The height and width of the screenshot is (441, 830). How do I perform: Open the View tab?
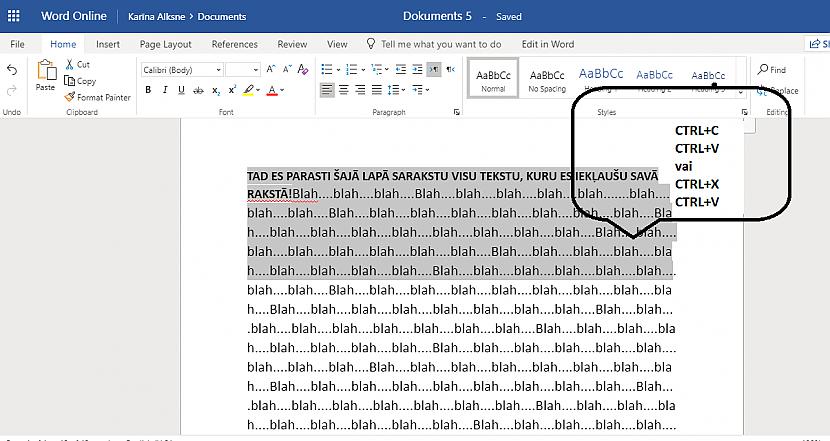[337, 44]
